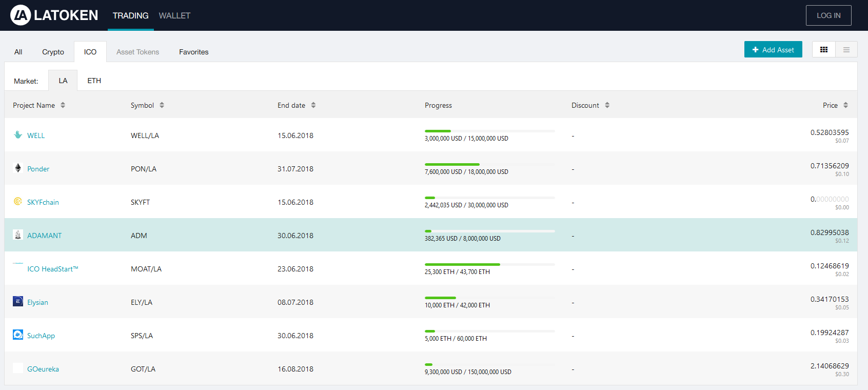Click the 08.07.2018 end date

[x=295, y=302]
